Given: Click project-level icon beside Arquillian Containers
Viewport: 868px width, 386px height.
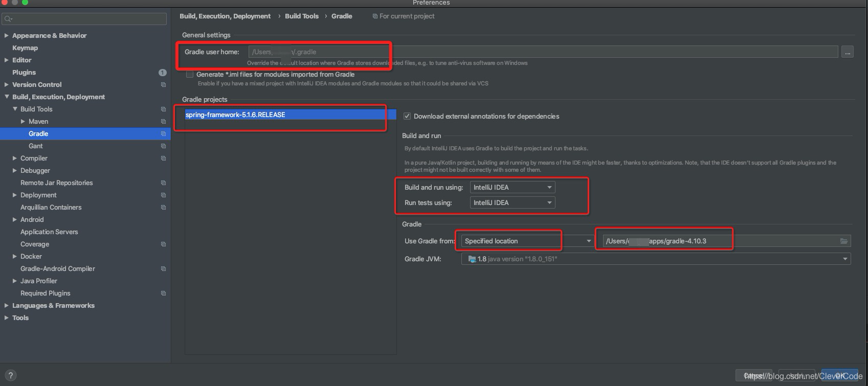Looking at the screenshot, I should coord(163,207).
